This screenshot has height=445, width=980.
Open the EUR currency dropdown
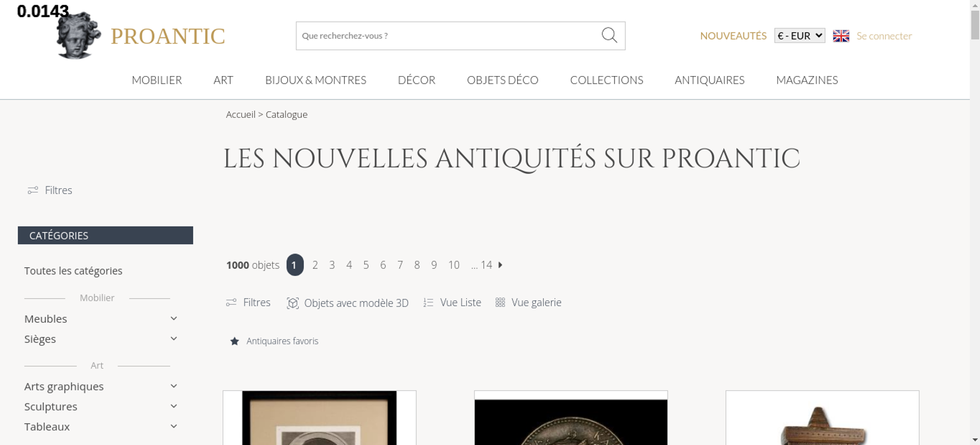(x=800, y=36)
